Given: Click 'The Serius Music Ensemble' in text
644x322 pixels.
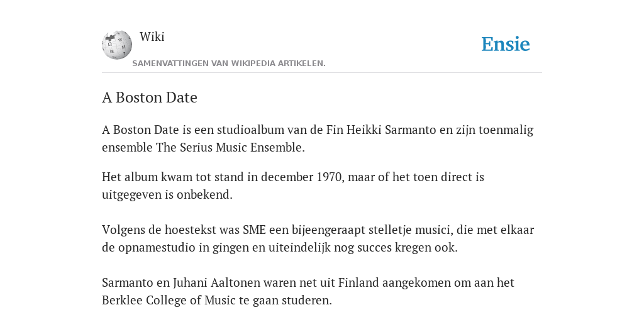Looking at the screenshot, I should [229, 147].
